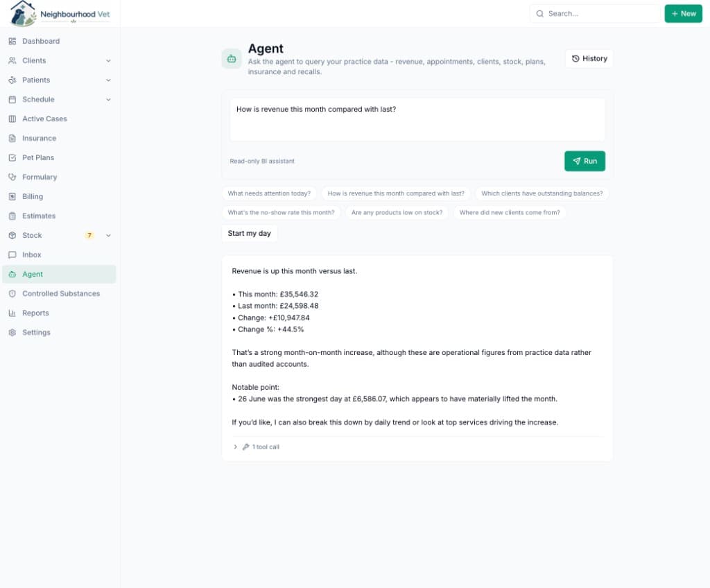The image size is (710, 588).
Task: Open Controlled Substances page
Action: coord(59,293)
